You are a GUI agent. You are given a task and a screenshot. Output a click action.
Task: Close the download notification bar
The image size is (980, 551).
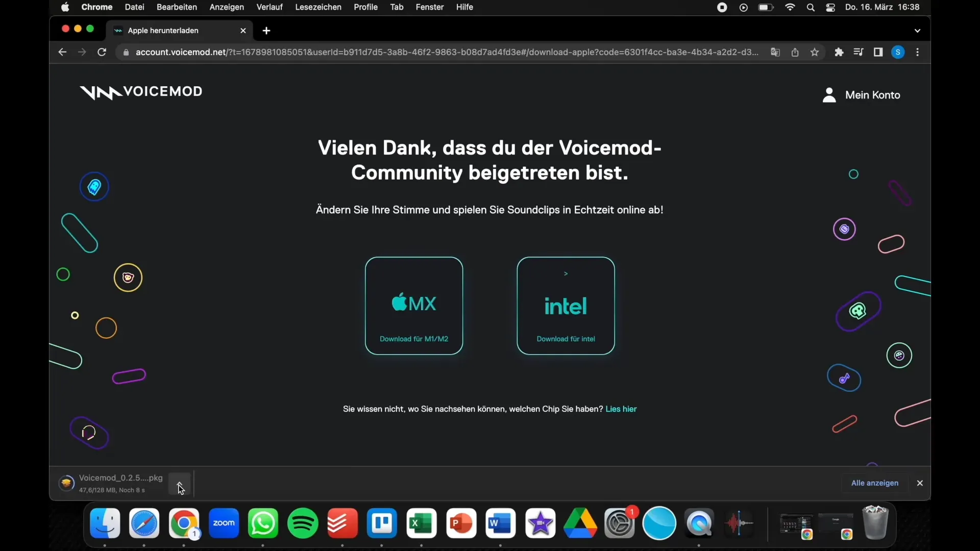[x=920, y=483]
